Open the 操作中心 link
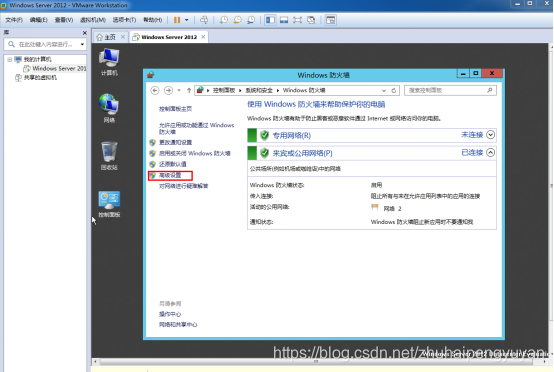This screenshot has height=372, width=554. (170, 314)
